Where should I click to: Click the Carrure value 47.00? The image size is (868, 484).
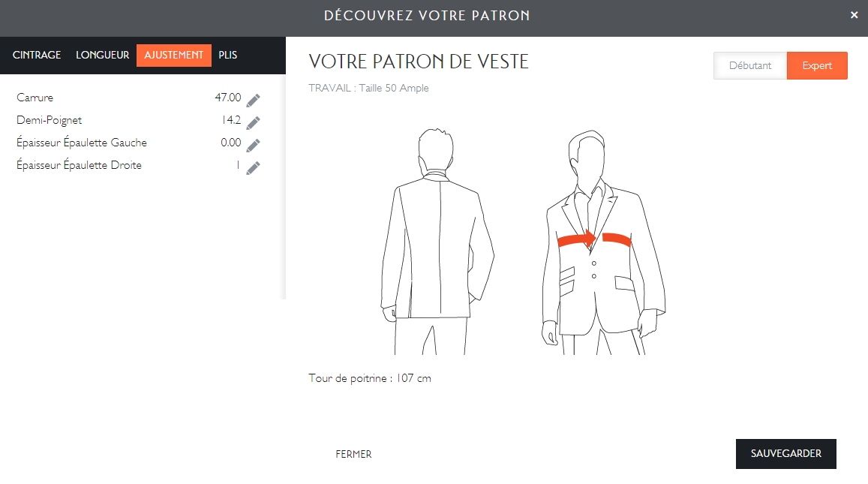[x=228, y=98]
